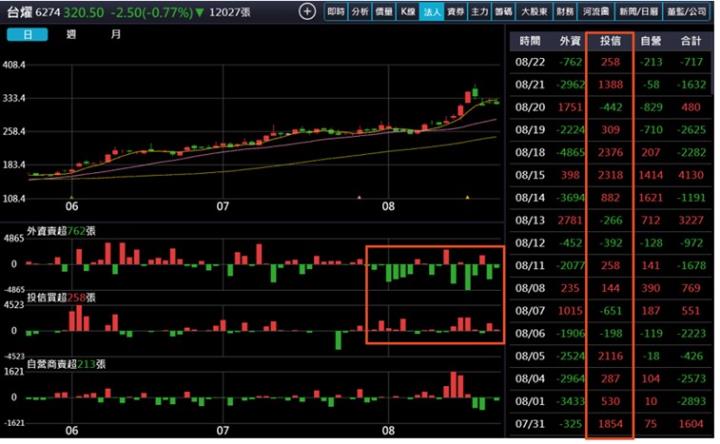720x444 pixels.
Task: Click the 自營 column header
Action: [x=651, y=41]
